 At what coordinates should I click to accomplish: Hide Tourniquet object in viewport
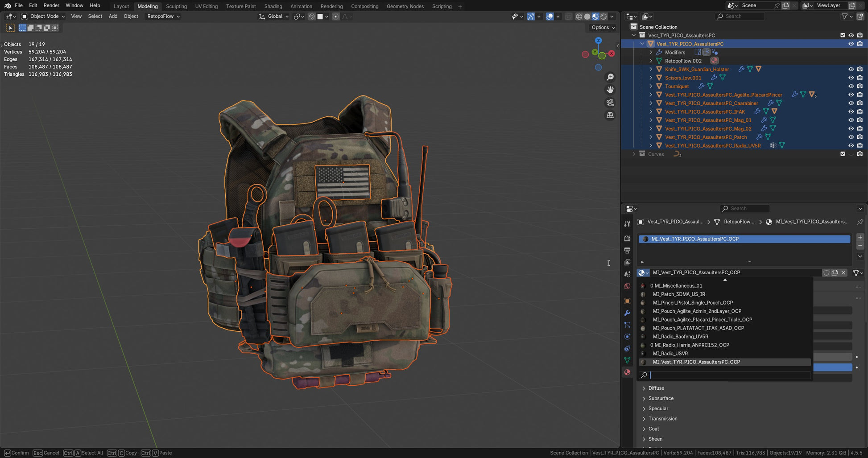[x=851, y=87]
